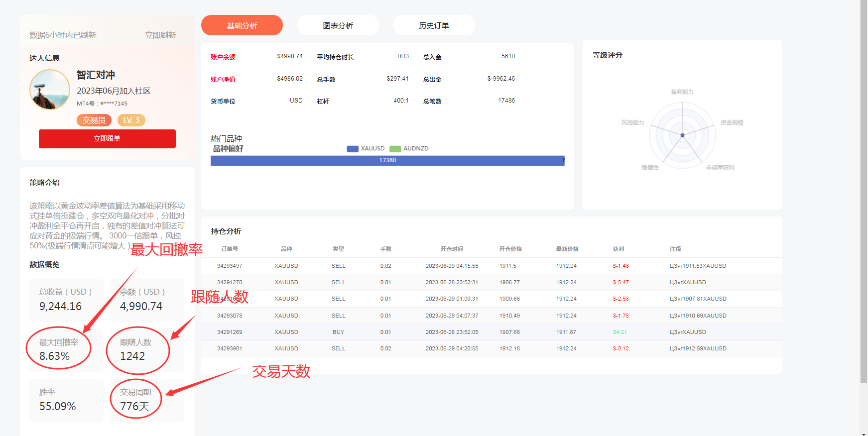Click the 55.09% win rate value

pyautogui.click(x=58, y=407)
